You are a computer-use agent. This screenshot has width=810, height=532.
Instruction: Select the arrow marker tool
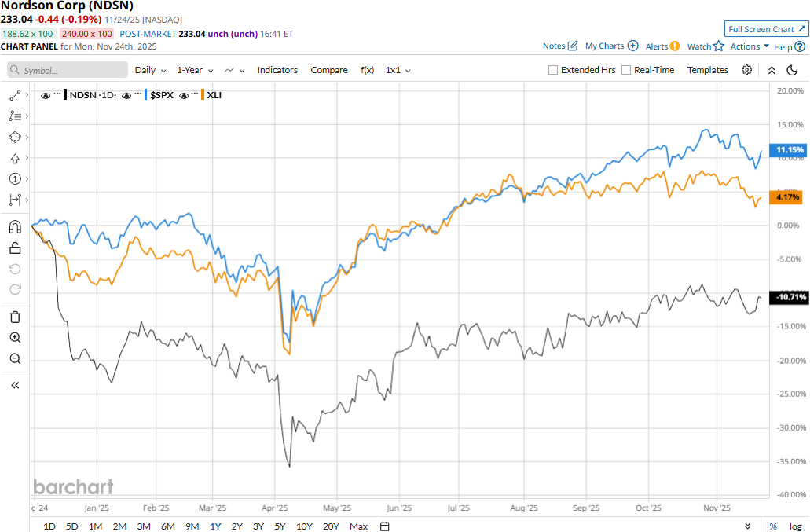coord(15,158)
